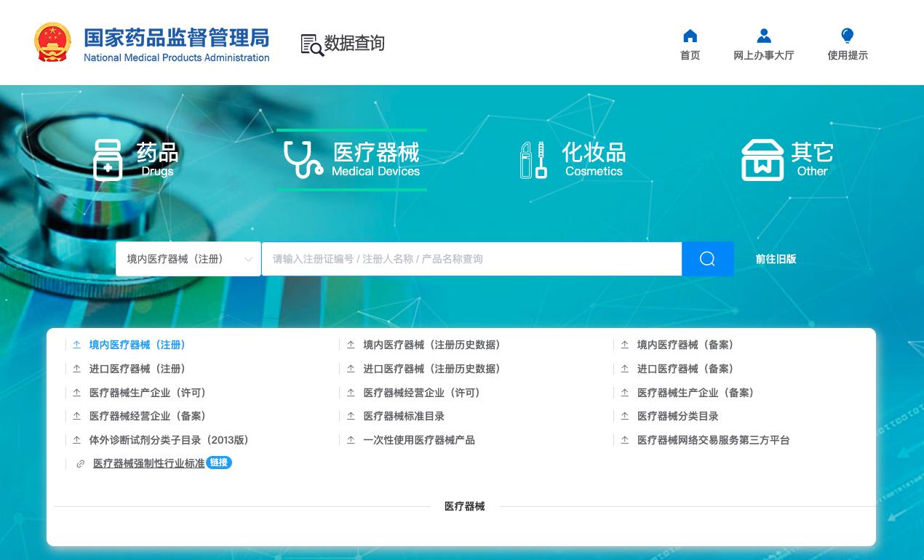The width and height of the screenshot is (924, 560).
Task: Click the 首页 home icon
Action: pyautogui.click(x=689, y=35)
